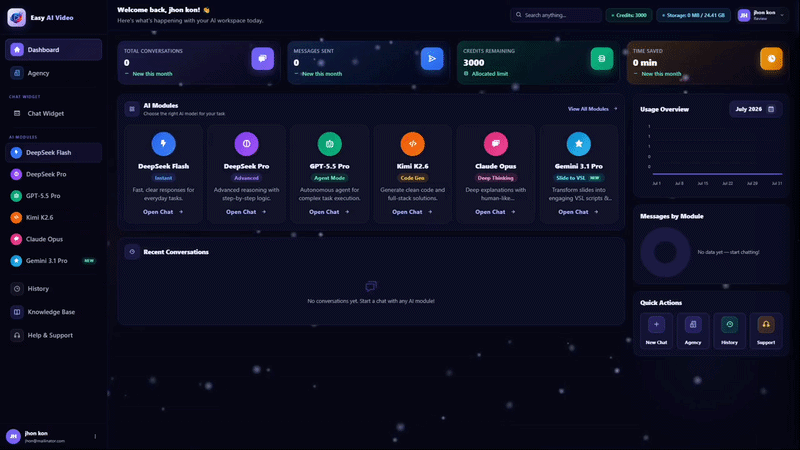Click the Code Gen tag on Kimi K2.6

(x=412, y=178)
